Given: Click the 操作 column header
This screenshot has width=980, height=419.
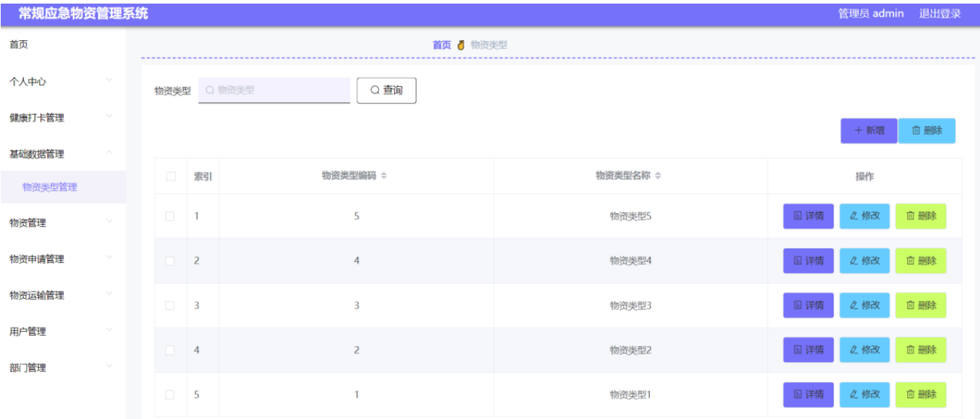Looking at the screenshot, I should (865, 176).
